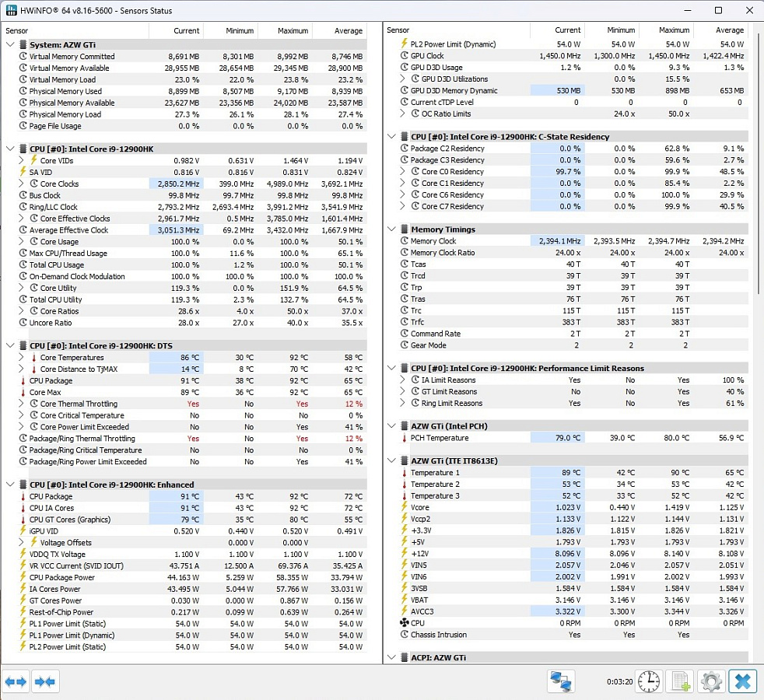Screen dimensions: 764x700
Task: Select the Package C2 Residency row
Action: pyautogui.click(x=573, y=149)
